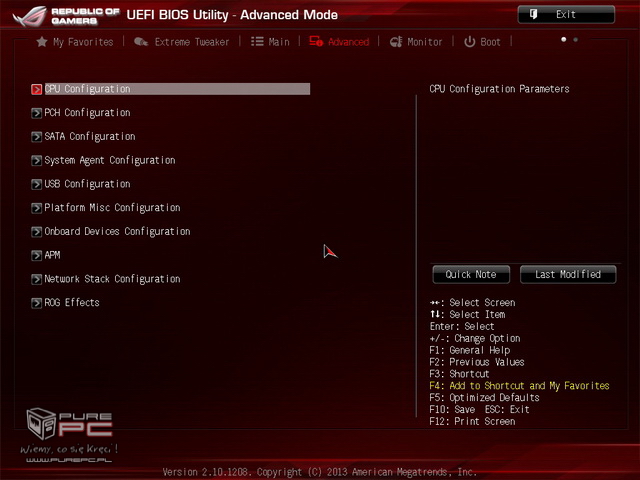Click the Monitor tab thermometer icon
Viewport: 640px width, 480px height.
pos(396,42)
